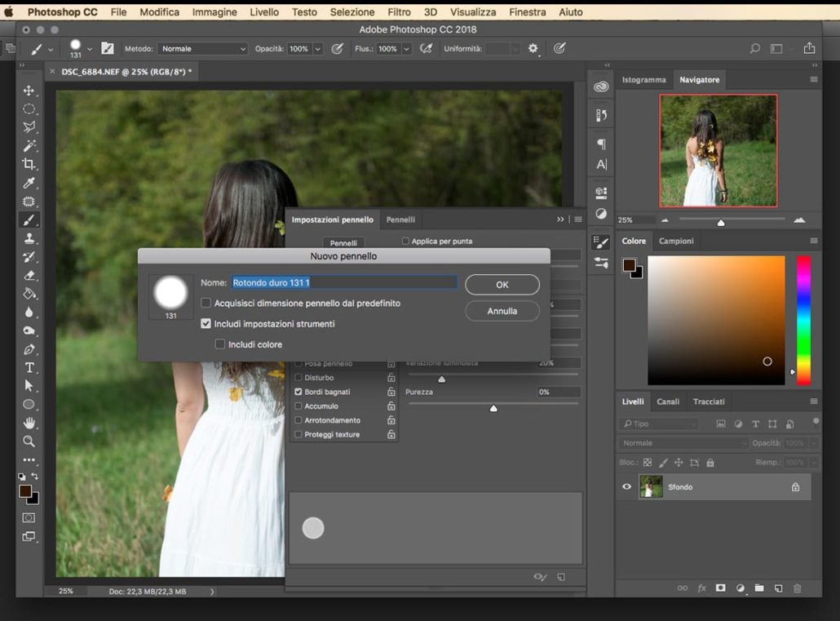Viewport: 840px width, 621px height.
Task: Select the Paint Bucket tool
Action: (x=29, y=294)
